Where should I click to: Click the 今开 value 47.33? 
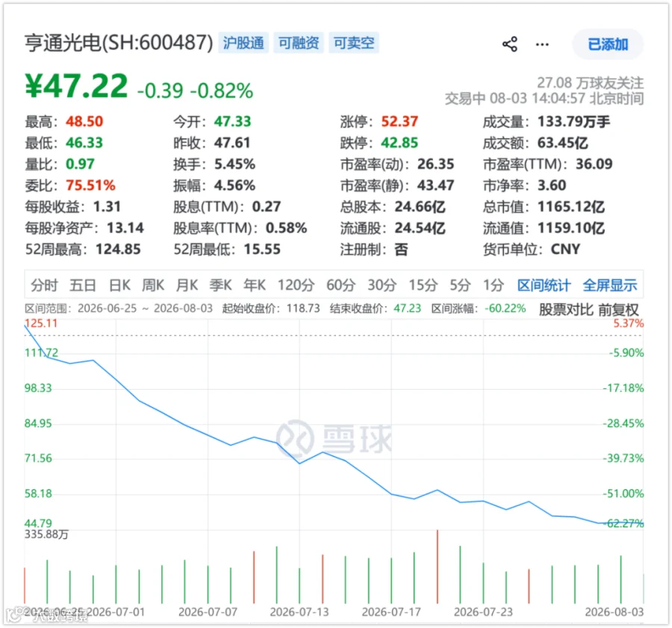pyautogui.click(x=233, y=122)
